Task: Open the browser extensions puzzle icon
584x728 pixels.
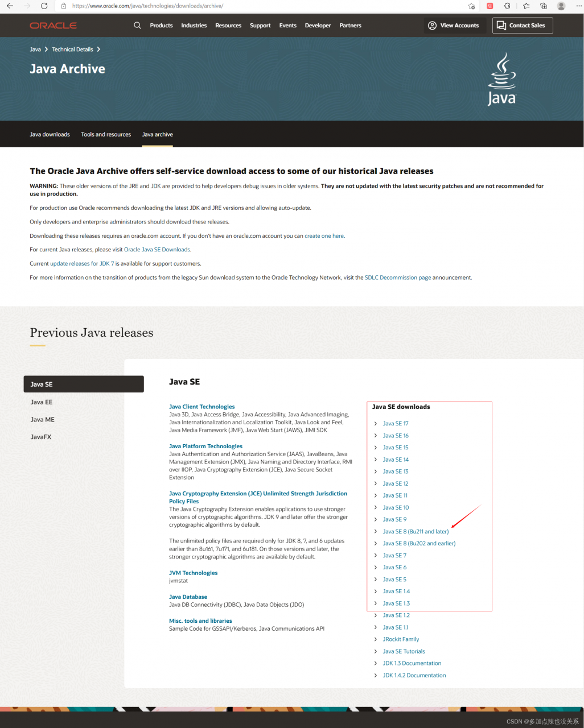Action: tap(507, 6)
